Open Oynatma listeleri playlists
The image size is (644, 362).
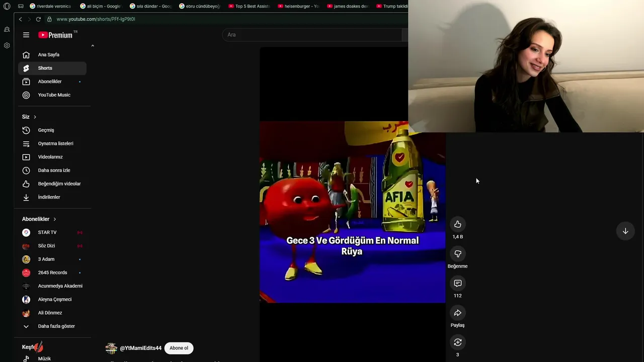52,144
